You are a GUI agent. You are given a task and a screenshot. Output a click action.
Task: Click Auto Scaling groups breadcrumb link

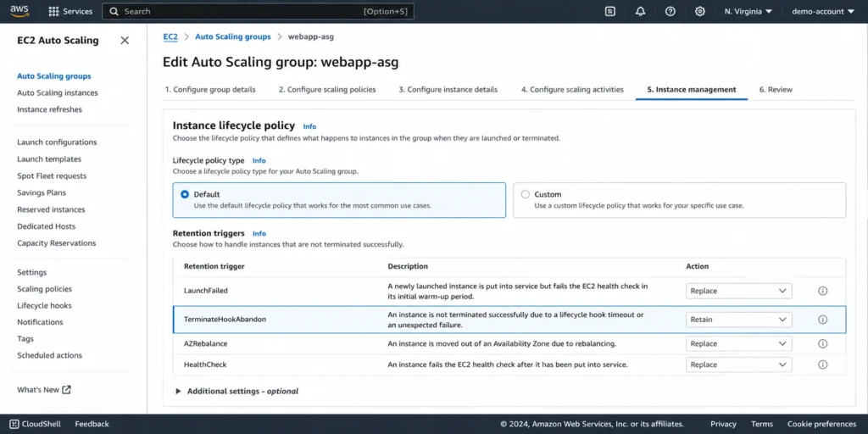(x=233, y=36)
